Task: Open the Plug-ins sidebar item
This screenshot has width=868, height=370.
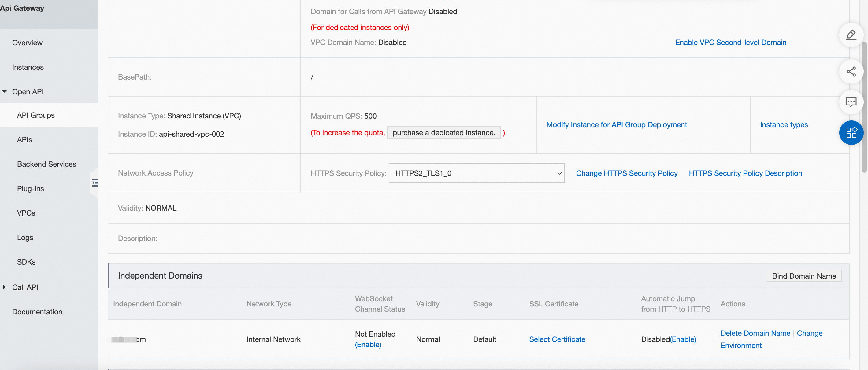Action: click(30, 188)
